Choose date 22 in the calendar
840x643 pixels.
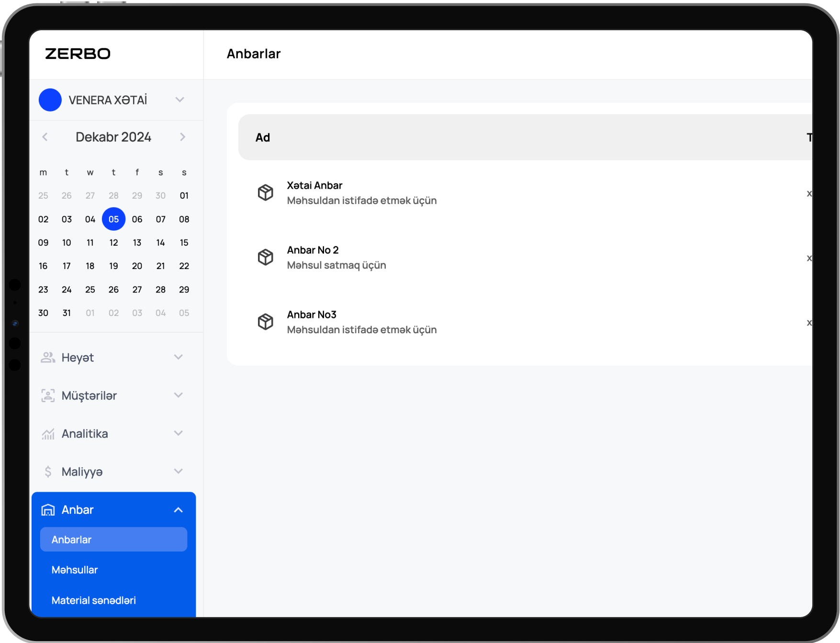184,266
